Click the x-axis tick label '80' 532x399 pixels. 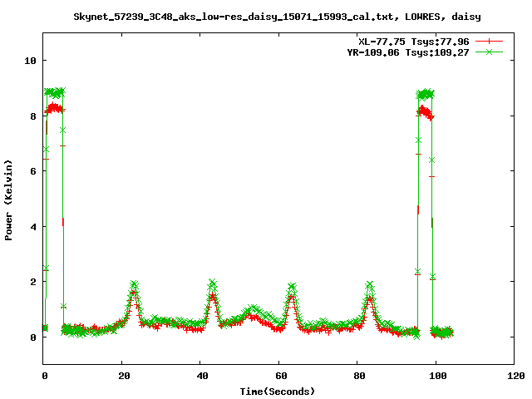click(x=360, y=376)
